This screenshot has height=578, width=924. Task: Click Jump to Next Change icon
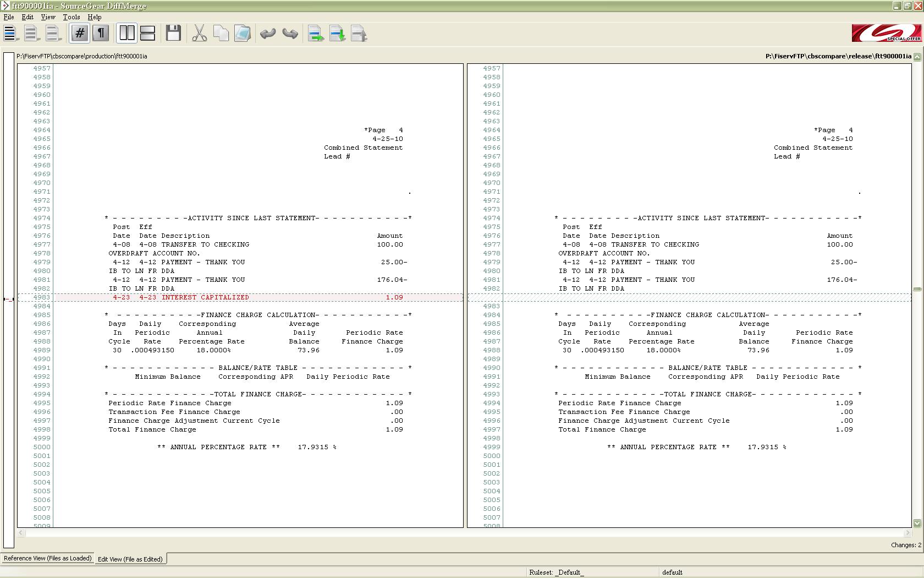click(x=338, y=34)
